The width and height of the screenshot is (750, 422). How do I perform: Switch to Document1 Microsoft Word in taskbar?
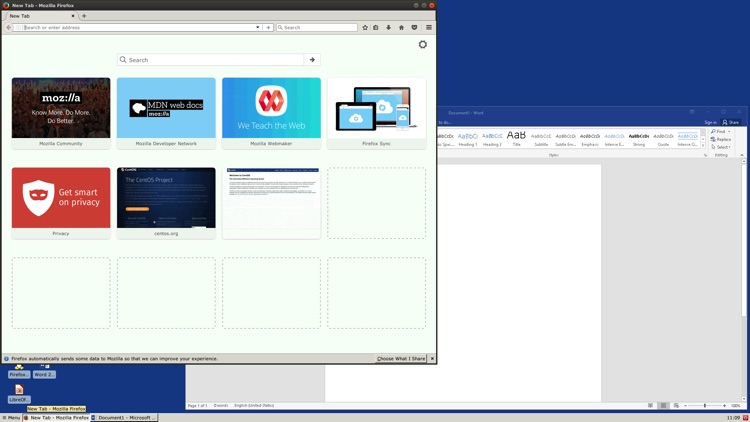click(x=124, y=418)
